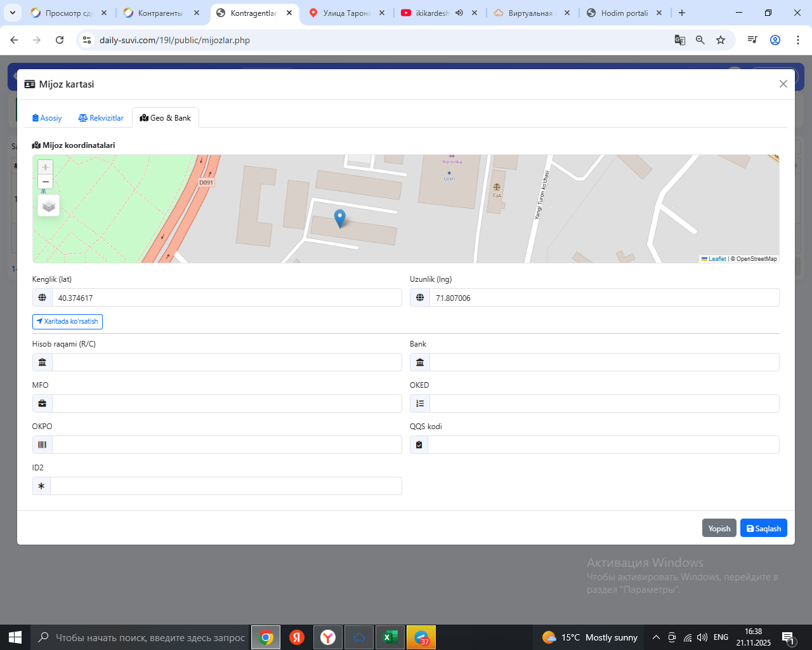Close the Mijoz kartasi dialog

783,84
